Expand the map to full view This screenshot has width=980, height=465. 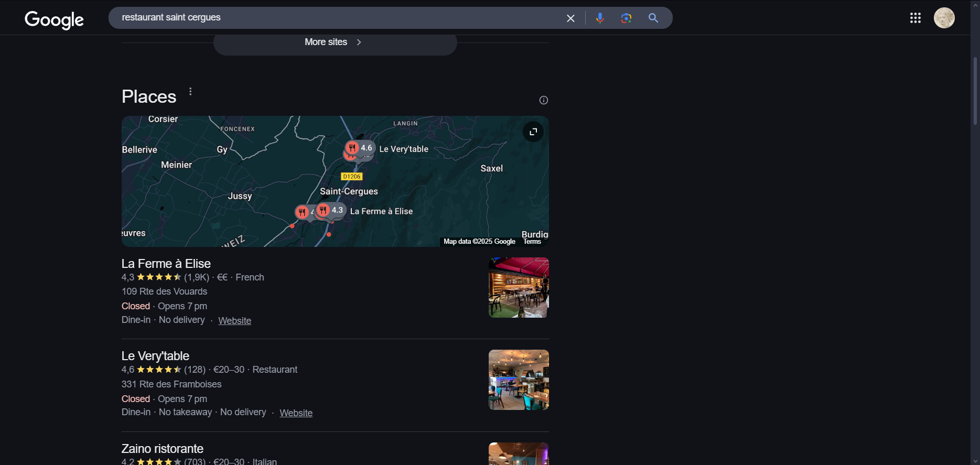pyautogui.click(x=533, y=132)
